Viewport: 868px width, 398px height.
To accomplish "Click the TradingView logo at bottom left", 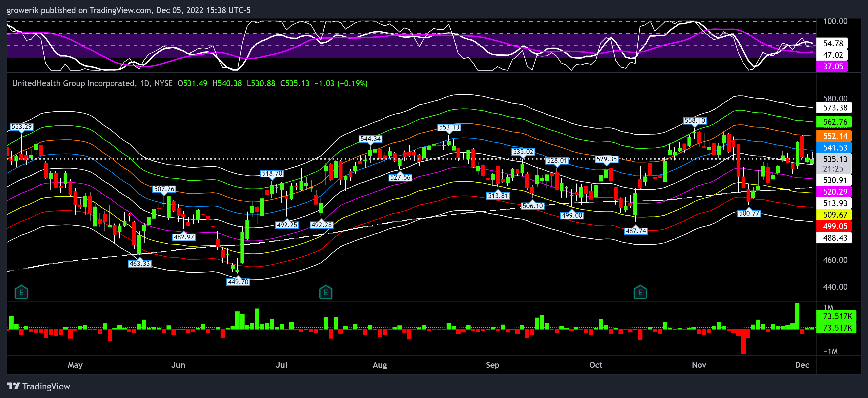I will (38, 386).
